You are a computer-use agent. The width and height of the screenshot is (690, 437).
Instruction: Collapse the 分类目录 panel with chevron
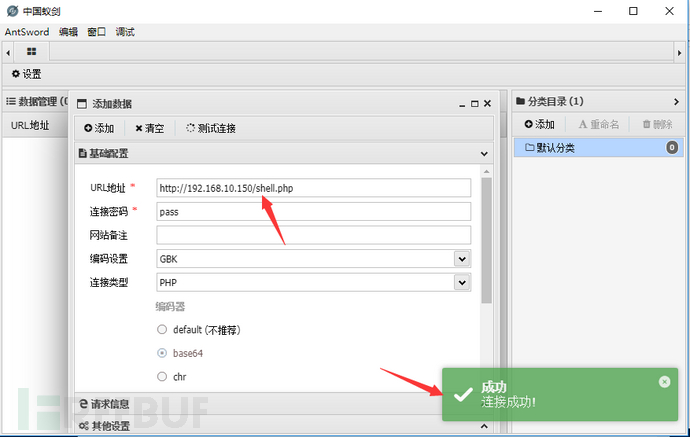tap(676, 102)
